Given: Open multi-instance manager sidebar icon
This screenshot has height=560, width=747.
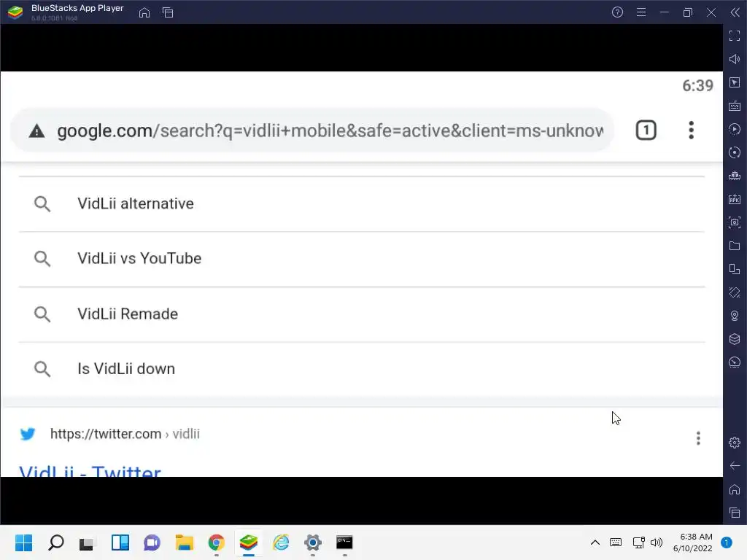Looking at the screenshot, I should [735, 269].
